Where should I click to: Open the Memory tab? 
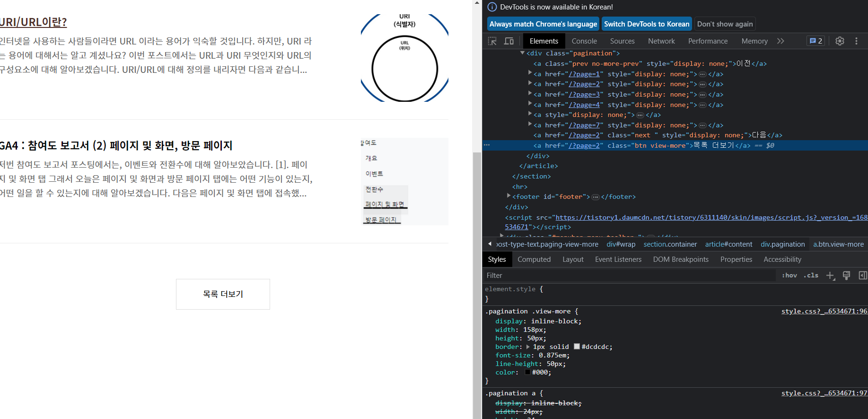[754, 41]
